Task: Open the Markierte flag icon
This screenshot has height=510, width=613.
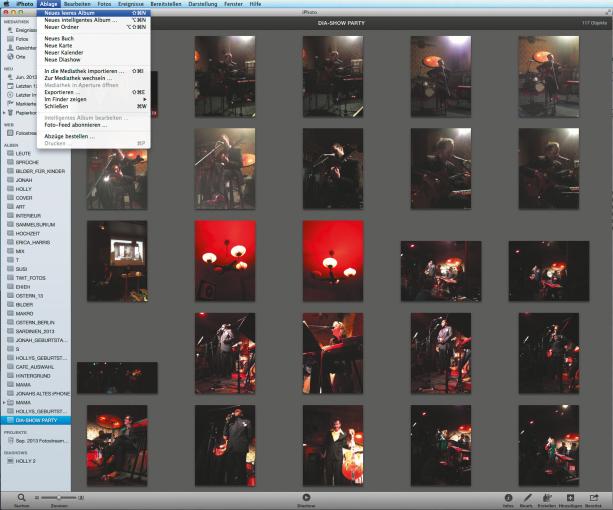Action: pos(10,104)
